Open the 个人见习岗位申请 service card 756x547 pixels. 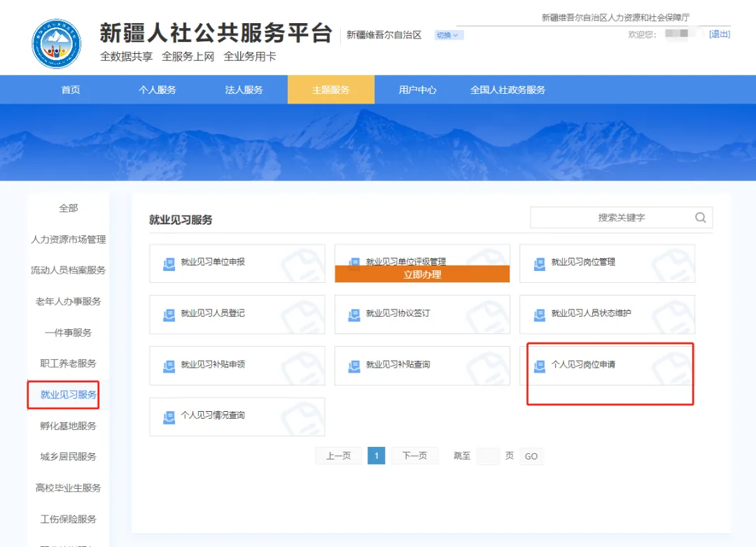pyautogui.click(x=607, y=365)
